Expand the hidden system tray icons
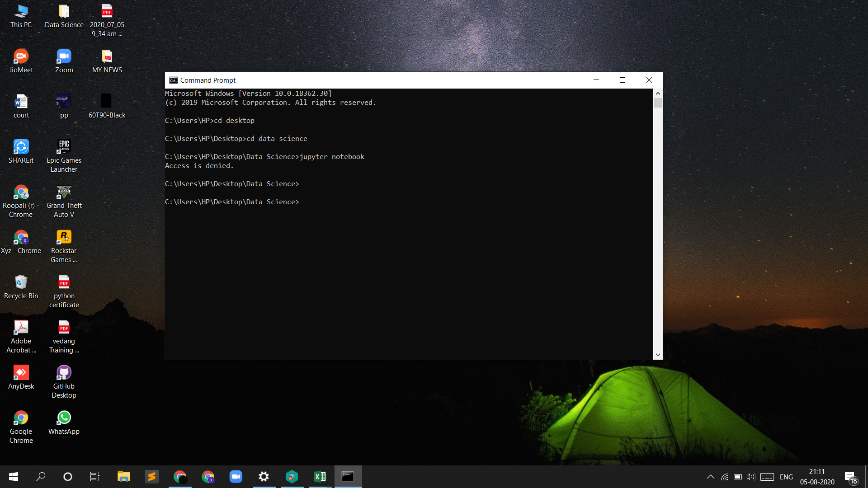The height and width of the screenshot is (488, 868). pos(710,477)
